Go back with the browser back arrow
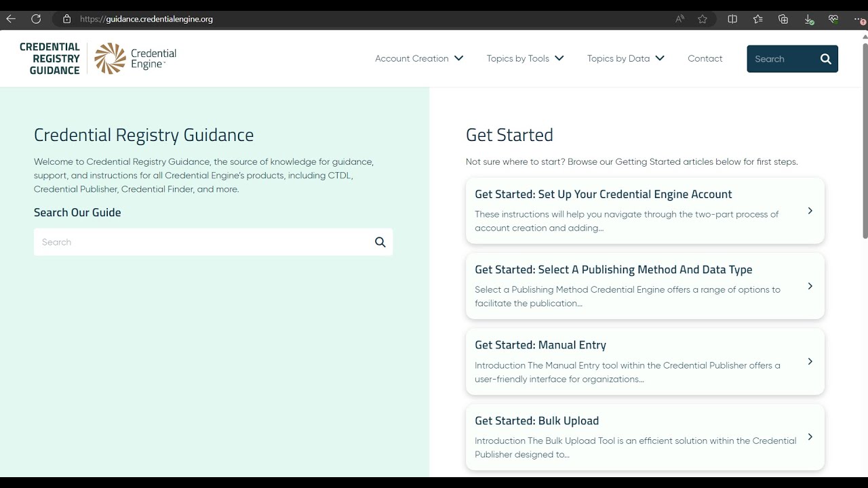The width and height of the screenshot is (868, 488). tap(11, 19)
